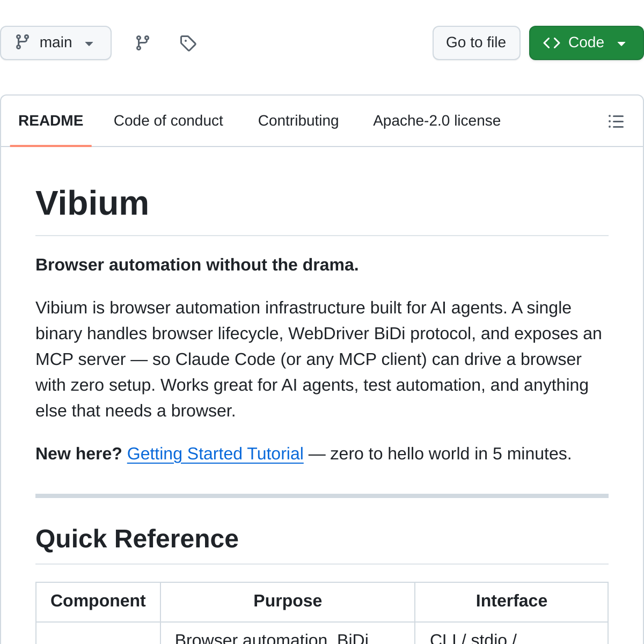
Task: View the Apache-2.0 license tab
Action: [436, 120]
